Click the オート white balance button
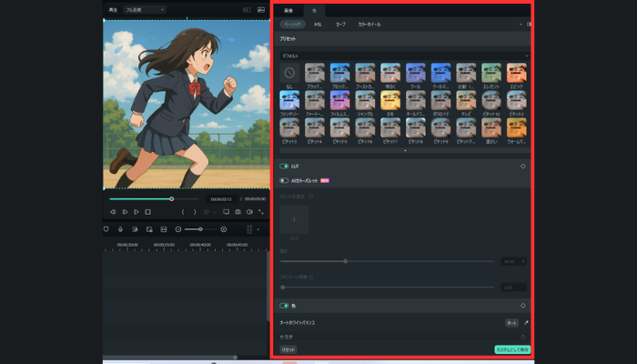Image resolution: width=637 pixels, height=364 pixels. [511, 322]
